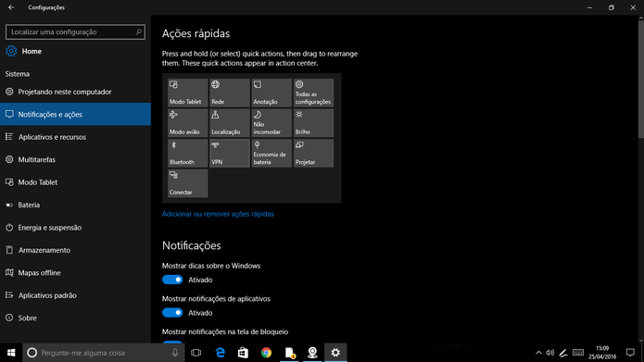
Task: Click the volume speaker tray icon
Action: [x=549, y=353]
